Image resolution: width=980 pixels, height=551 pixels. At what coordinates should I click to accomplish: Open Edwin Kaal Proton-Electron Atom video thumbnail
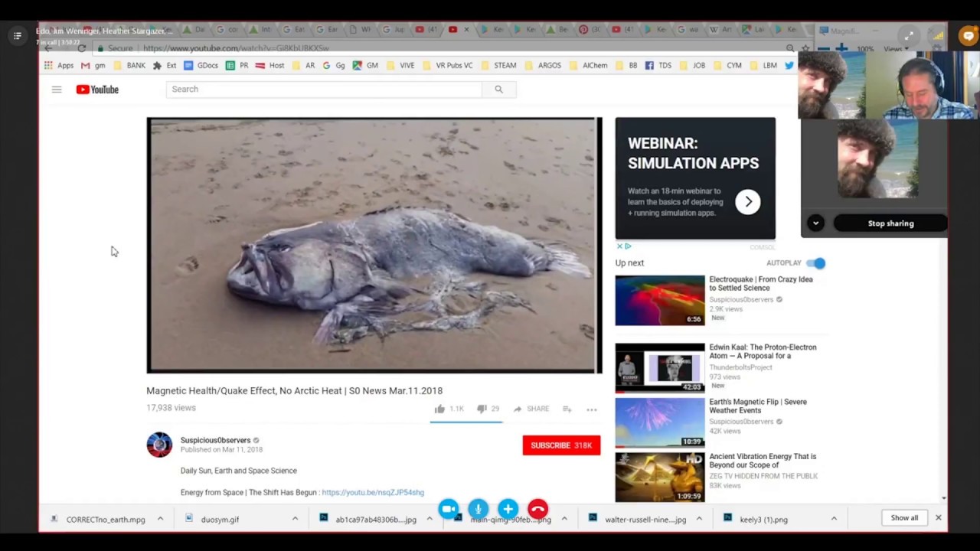[660, 368]
